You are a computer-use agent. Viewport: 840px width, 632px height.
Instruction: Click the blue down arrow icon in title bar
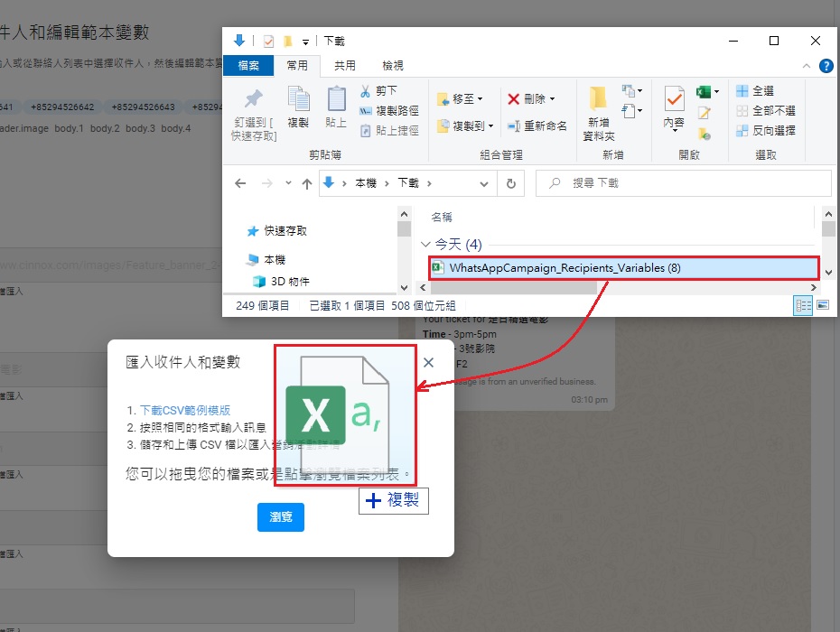[239, 41]
